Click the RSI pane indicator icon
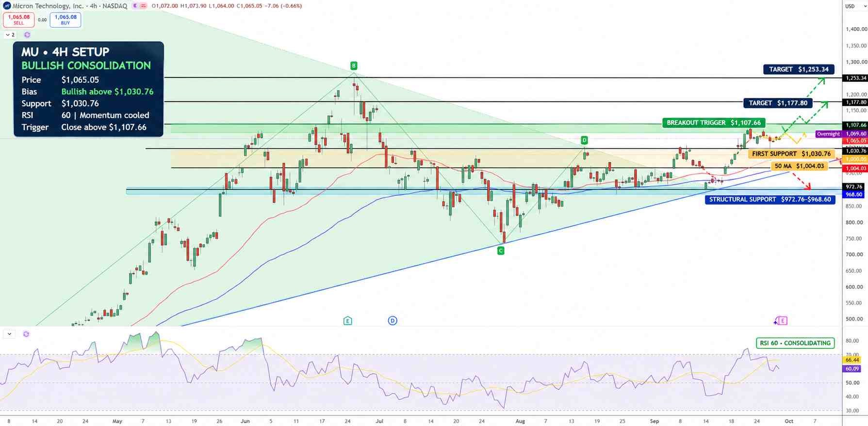Viewport: 868px width, 426px height. point(26,334)
